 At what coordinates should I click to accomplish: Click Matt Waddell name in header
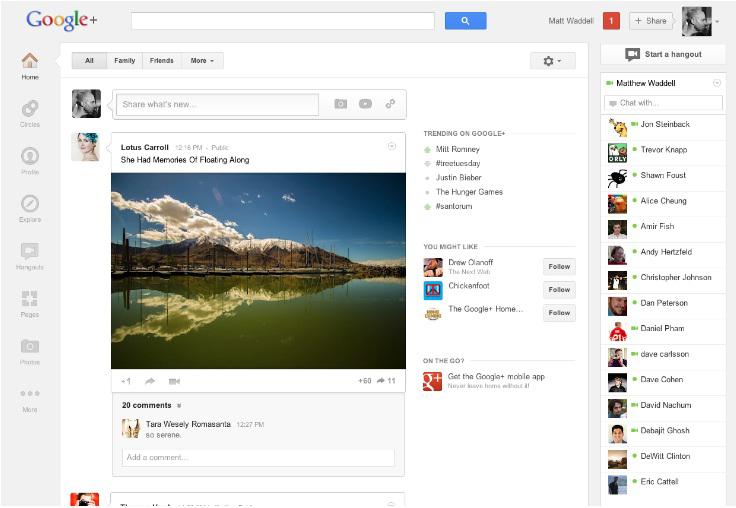tap(571, 21)
